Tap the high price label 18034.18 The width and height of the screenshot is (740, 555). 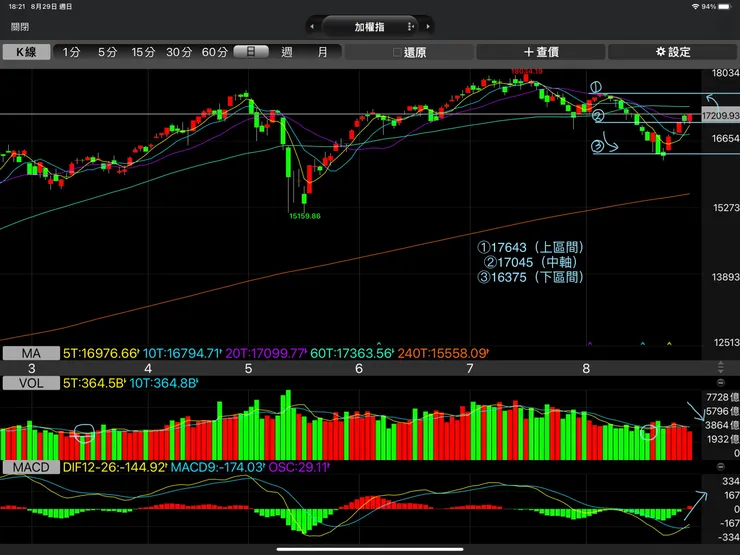point(527,71)
